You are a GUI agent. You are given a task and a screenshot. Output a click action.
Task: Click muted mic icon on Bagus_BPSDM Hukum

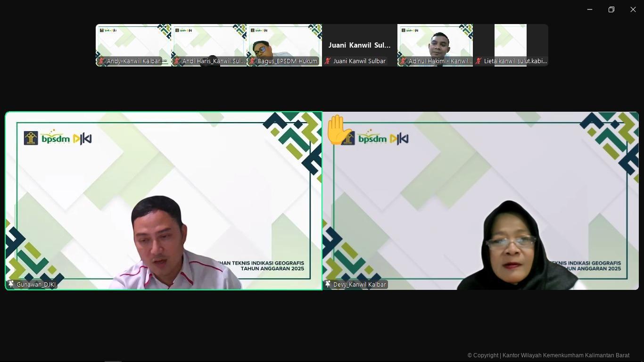252,61
